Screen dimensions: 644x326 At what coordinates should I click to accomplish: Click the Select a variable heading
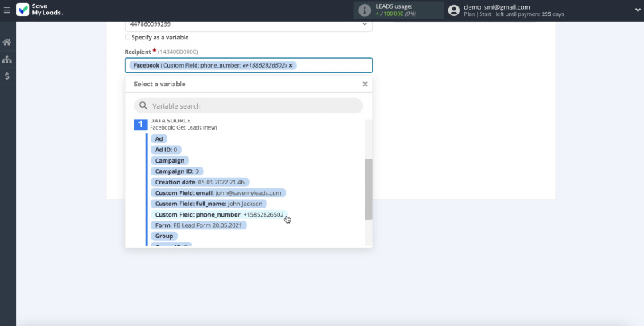[159, 84]
